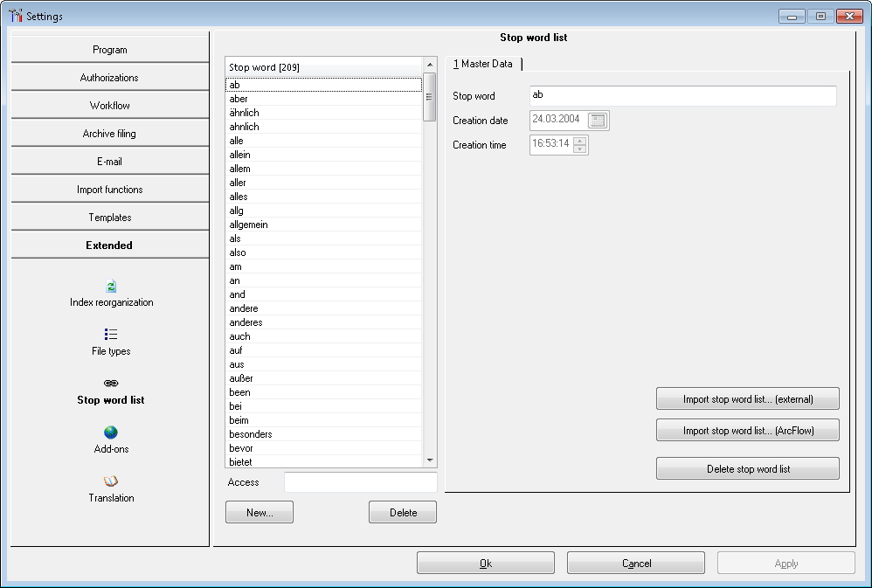Click Import stop word list (external)
Screen dimensions: 872x588
(747, 399)
